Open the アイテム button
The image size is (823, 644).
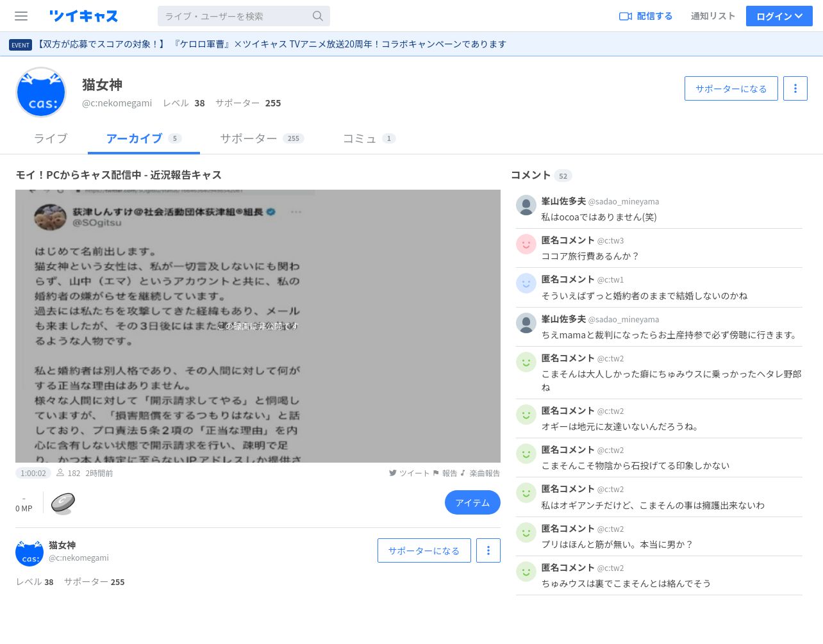point(472,502)
